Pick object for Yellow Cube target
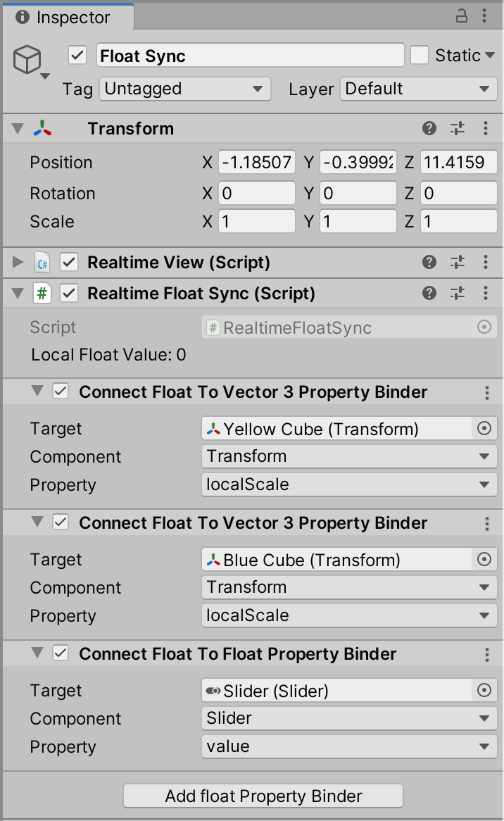The height and width of the screenshot is (821, 504). pos(484,429)
